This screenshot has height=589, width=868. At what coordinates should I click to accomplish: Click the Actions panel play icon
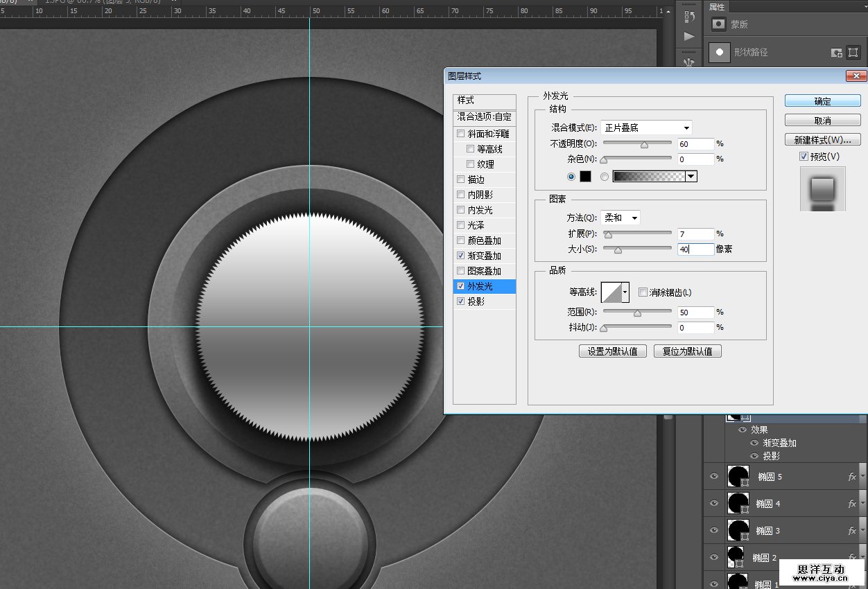(x=688, y=36)
